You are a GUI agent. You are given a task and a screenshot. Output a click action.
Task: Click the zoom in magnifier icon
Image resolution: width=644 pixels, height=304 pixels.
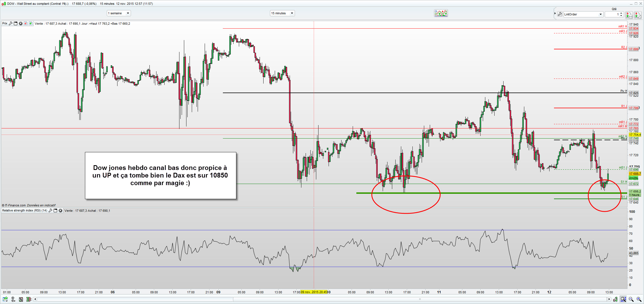(x=639, y=300)
